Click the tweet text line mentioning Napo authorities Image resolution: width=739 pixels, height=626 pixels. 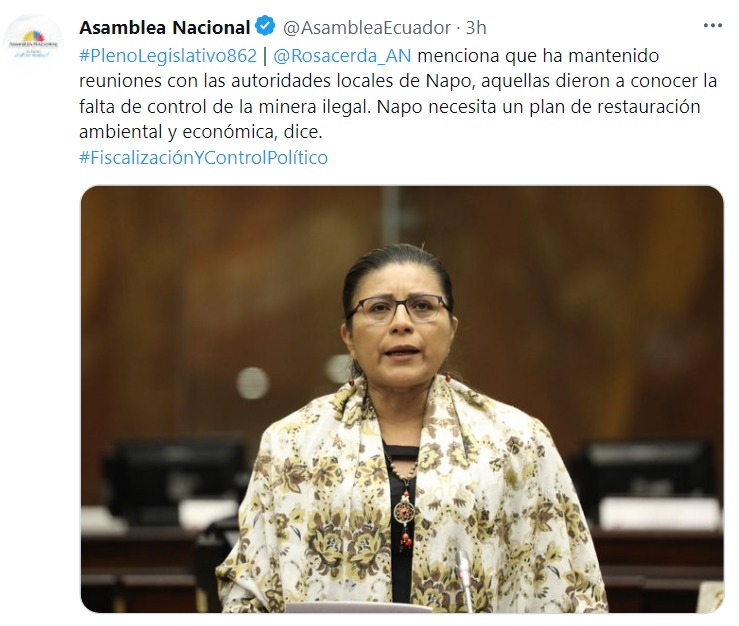(x=398, y=81)
